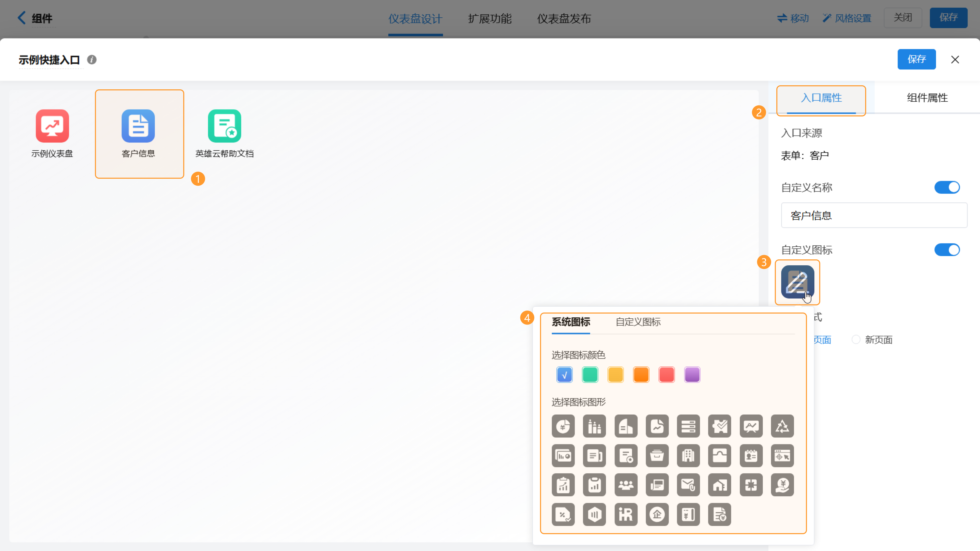Open the 扩展功能 top tab
Screen dimensions: 980x551
point(490,18)
